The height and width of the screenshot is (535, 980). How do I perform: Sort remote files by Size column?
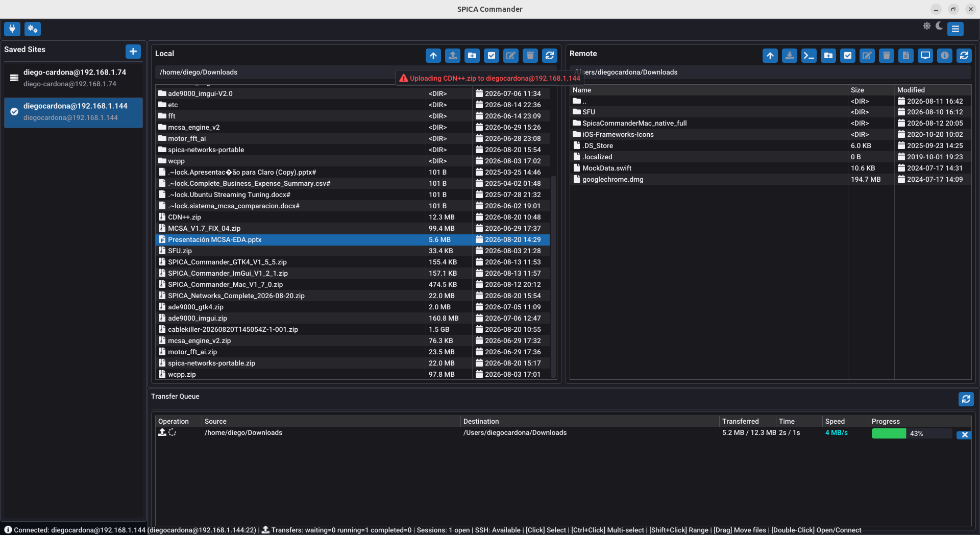point(871,90)
